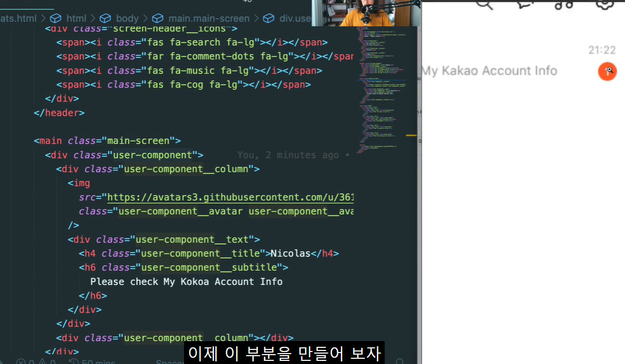
Task: Click the div class="user-component" opening line
Action: (x=124, y=155)
